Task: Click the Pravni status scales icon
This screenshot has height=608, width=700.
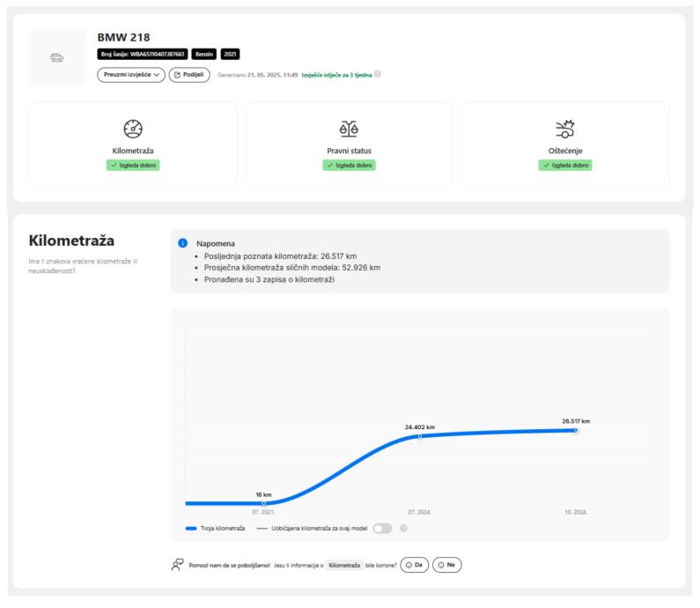Action: [349, 129]
